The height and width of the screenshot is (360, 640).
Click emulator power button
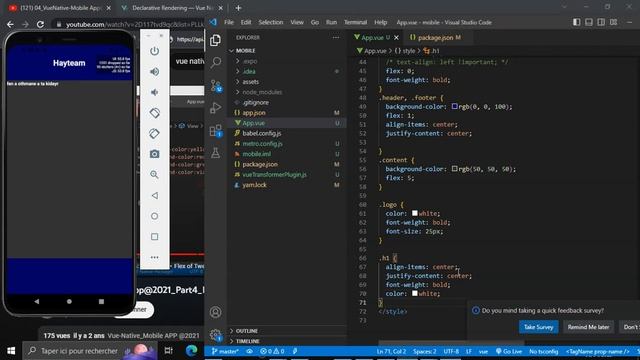154,51
